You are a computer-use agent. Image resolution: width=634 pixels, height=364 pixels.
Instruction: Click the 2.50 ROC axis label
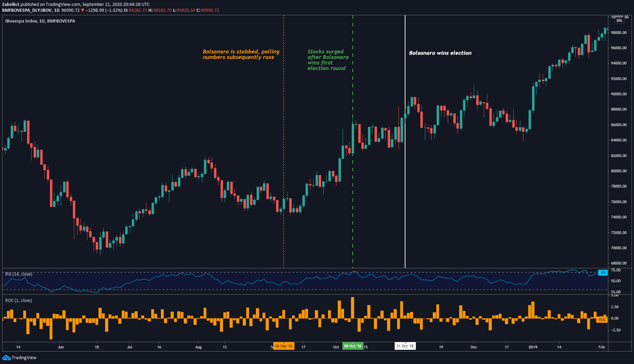click(615, 307)
